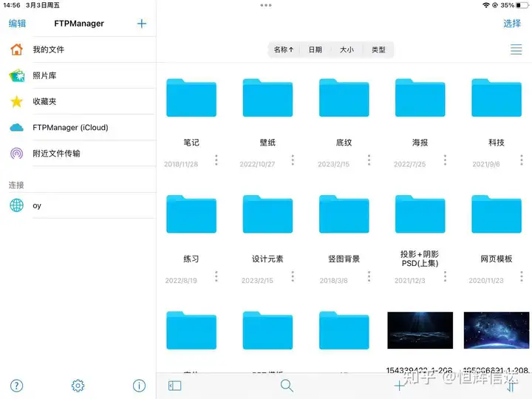Sort files by 类型
Image resolution: width=532 pixels, height=399 pixels.
coord(378,50)
